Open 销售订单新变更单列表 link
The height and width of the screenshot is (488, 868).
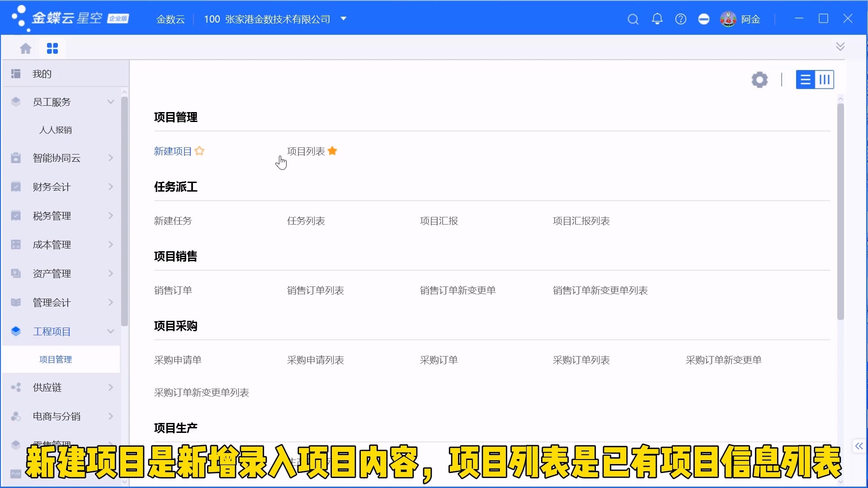[600, 291]
